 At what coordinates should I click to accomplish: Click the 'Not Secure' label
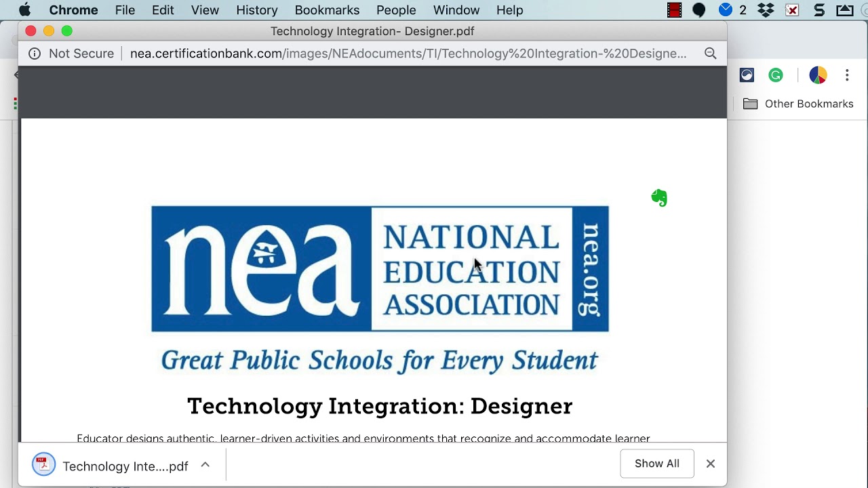[81, 54]
